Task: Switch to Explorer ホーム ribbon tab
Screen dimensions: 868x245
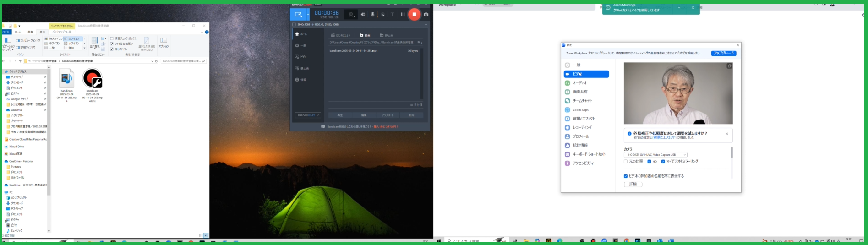Action: tap(18, 32)
